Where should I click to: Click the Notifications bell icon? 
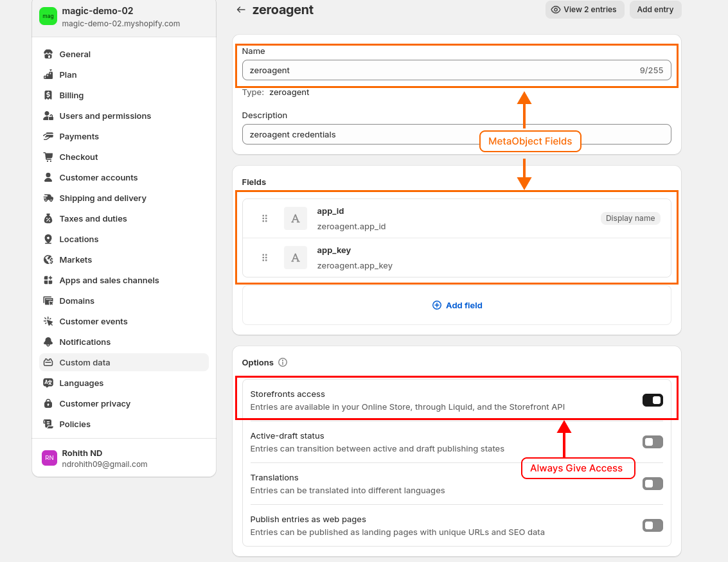48,342
